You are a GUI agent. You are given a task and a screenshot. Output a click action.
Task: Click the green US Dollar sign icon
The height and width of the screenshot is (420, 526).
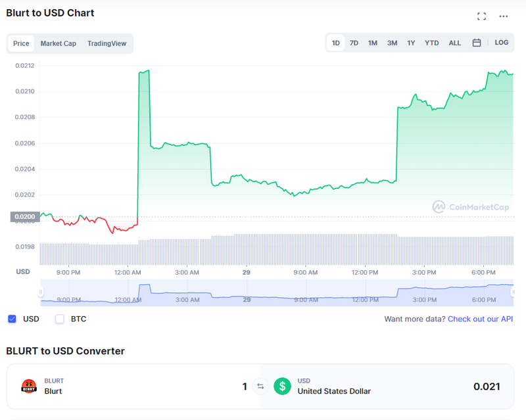282,386
